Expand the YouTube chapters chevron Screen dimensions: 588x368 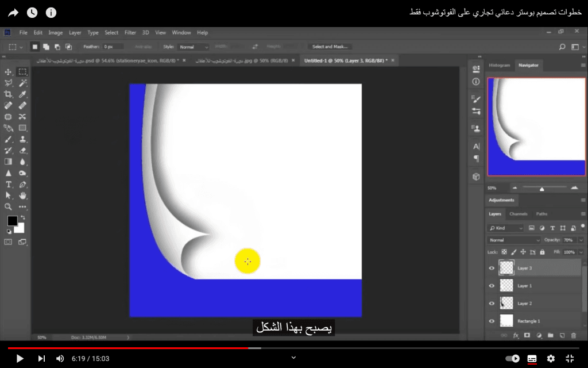pos(293,358)
